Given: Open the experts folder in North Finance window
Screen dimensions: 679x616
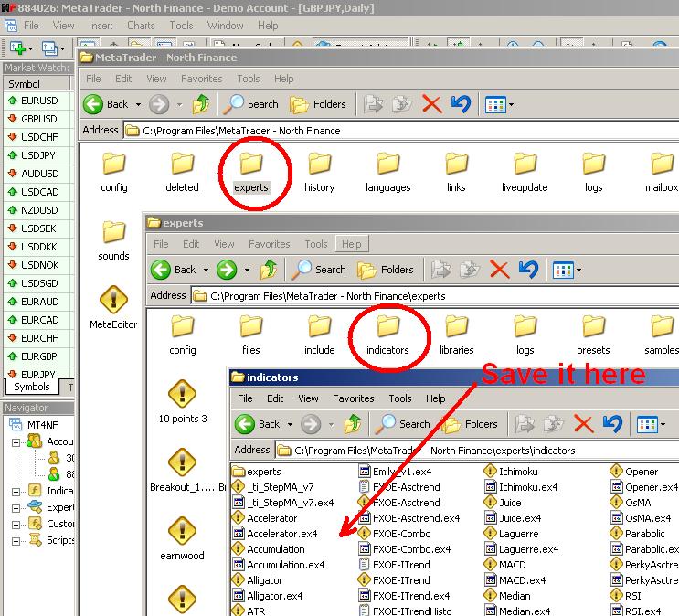Looking at the screenshot, I should pos(251,174).
